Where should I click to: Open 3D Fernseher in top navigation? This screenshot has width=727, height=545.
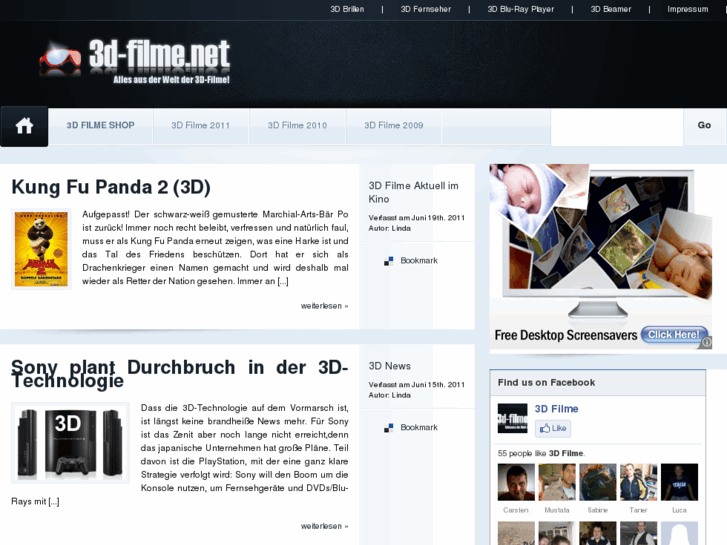tap(426, 9)
